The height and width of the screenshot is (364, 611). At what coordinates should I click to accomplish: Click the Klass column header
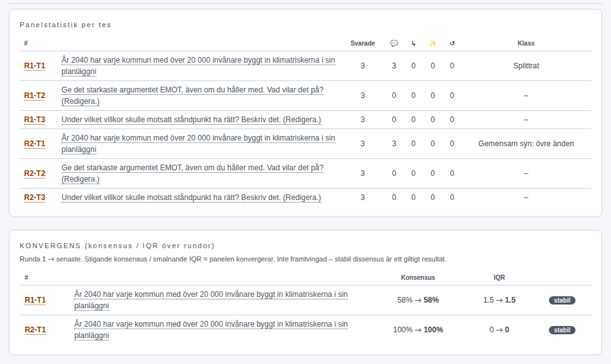(526, 43)
